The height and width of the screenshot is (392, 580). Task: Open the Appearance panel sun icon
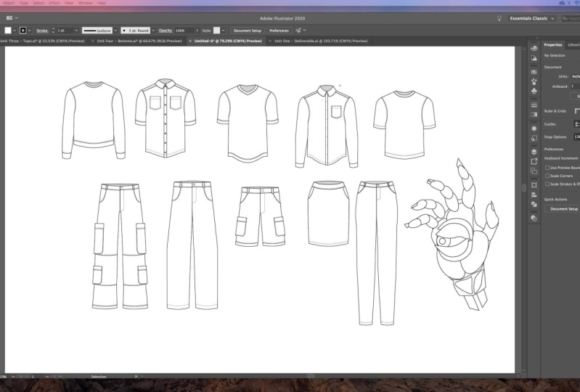534,128
